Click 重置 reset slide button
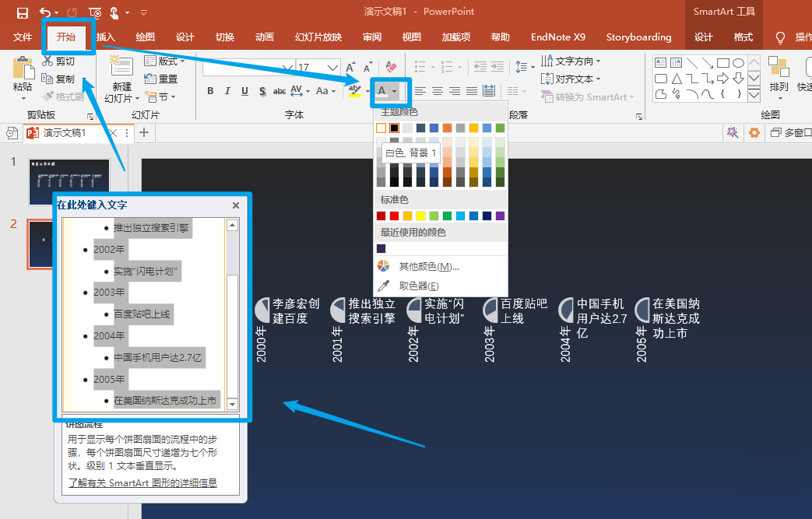 coord(161,79)
